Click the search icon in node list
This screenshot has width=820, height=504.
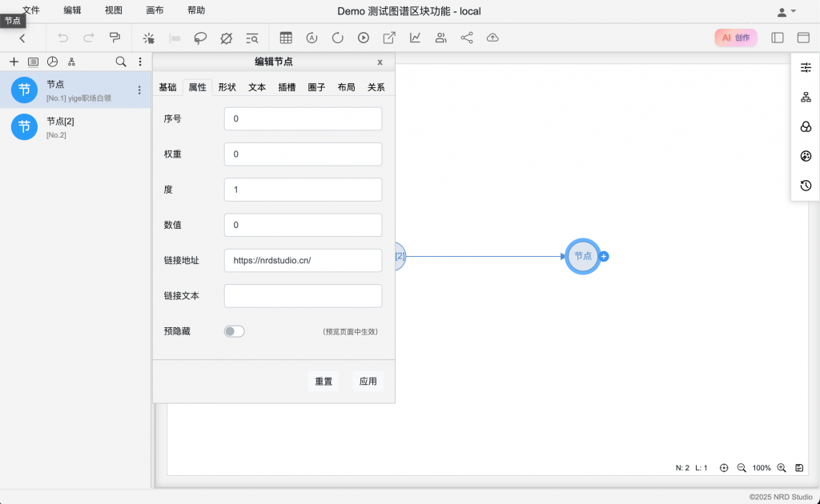pyautogui.click(x=121, y=62)
